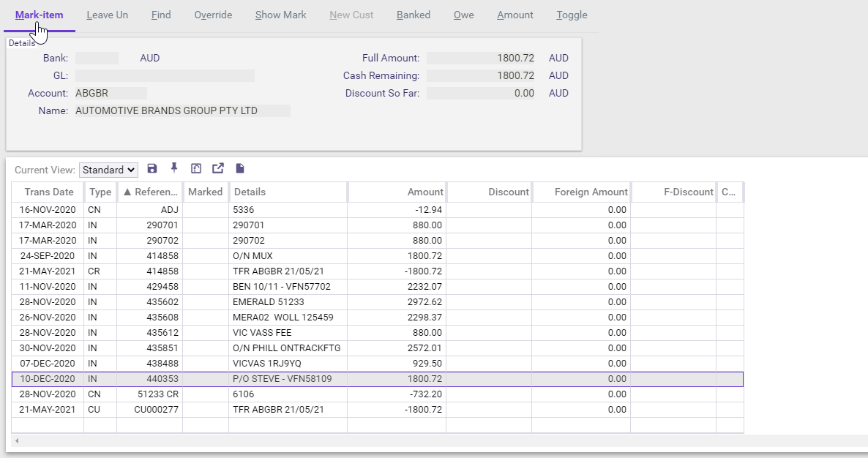Click the MERA02 WOLL 125459 row

point(378,318)
